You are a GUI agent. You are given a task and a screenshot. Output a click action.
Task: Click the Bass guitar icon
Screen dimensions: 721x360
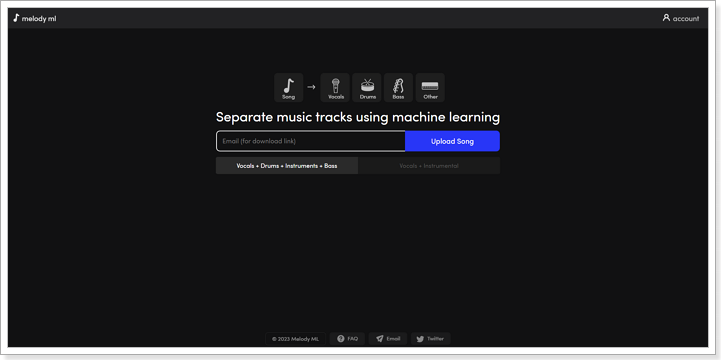(x=398, y=87)
